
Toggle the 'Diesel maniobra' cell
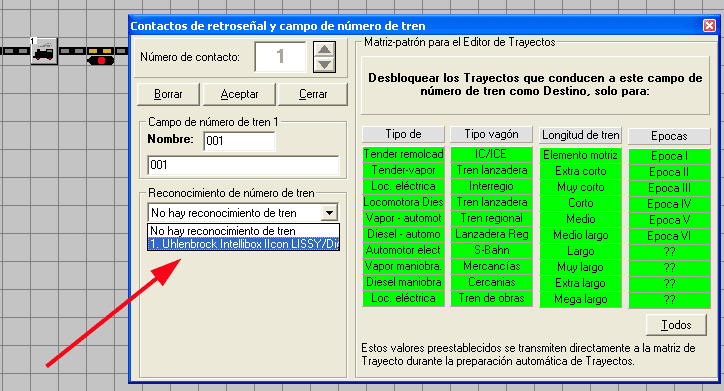(x=403, y=282)
